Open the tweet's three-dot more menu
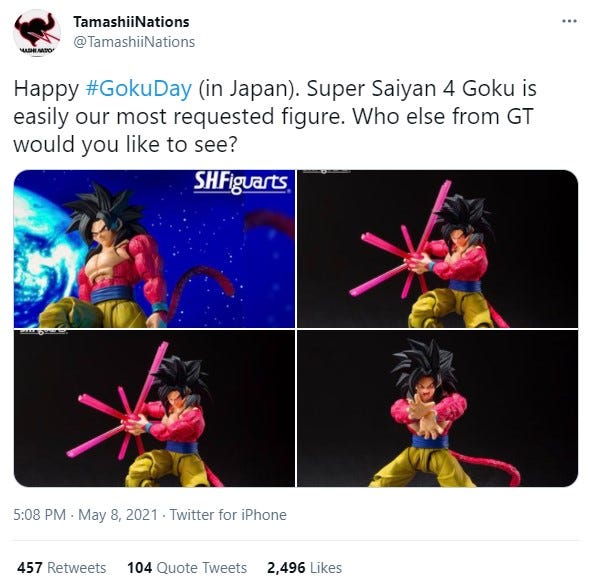 point(569,21)
